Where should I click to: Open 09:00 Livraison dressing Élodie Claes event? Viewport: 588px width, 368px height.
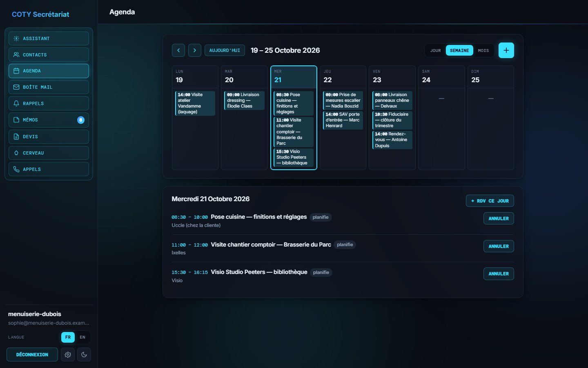pos(244,100)
